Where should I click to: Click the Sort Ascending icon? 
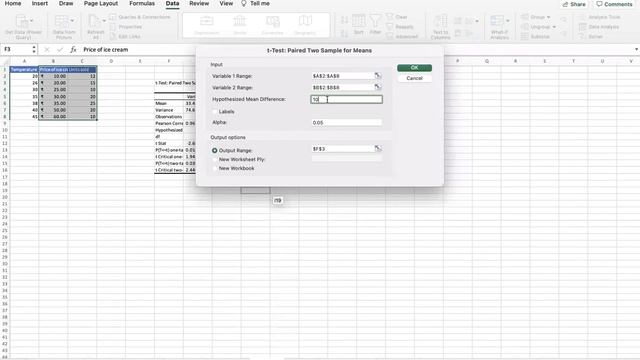click(x=344, y=20)
